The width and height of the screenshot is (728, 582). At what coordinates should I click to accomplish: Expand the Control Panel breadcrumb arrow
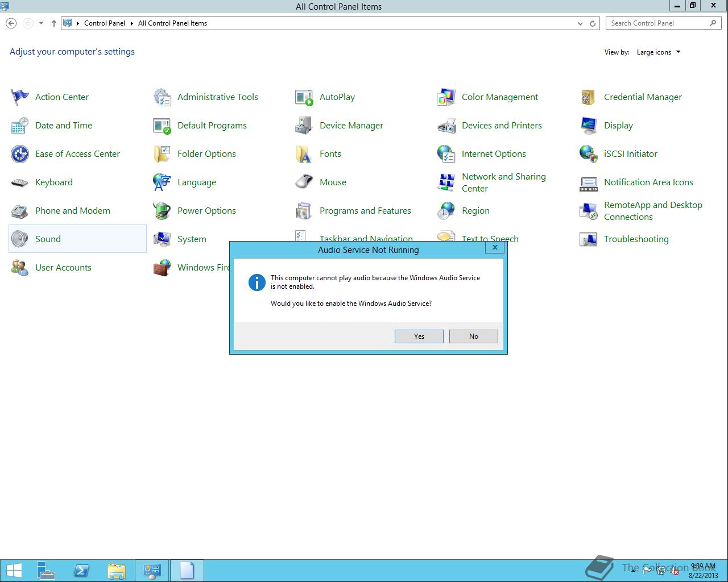coord(131,23)
